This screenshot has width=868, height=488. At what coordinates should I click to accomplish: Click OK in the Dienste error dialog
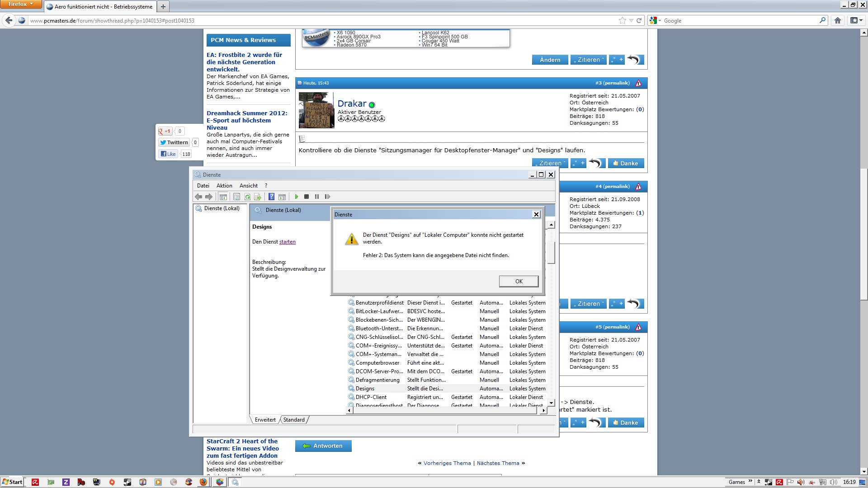[x=519, y=281]
